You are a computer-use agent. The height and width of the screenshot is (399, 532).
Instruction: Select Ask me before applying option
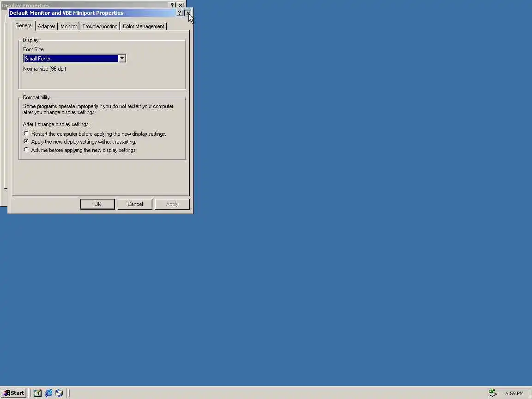point(80,150)
